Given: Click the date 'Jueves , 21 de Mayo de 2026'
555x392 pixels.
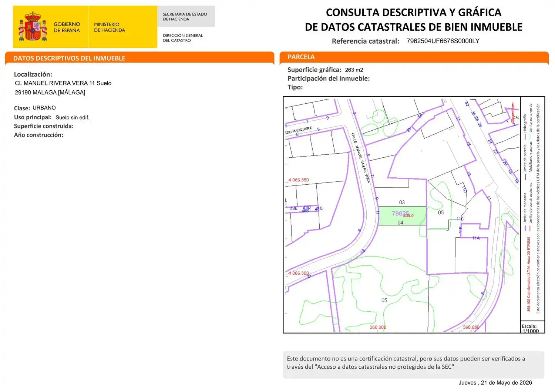Looking at the screenshot, I should pyautogui.click(x=495, y=383).
